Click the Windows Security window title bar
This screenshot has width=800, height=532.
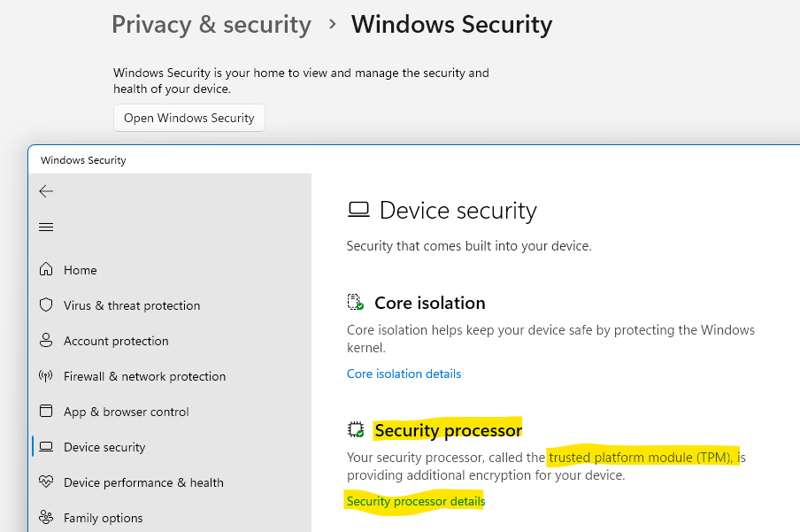pos(354,160)
